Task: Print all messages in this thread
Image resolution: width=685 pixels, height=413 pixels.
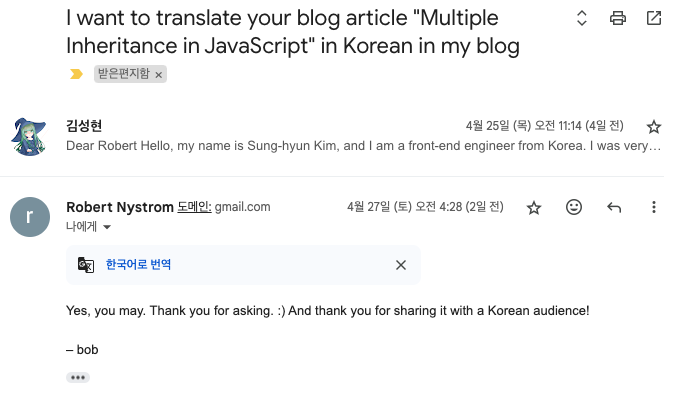Action: pyautogui.click(x=618, y=18)
